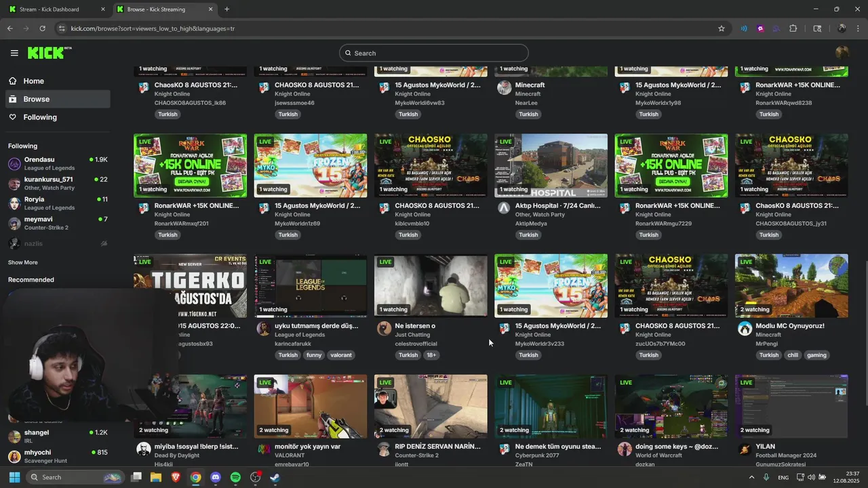
Task: Click the KICK logo
Action: (x=50, y=53)
